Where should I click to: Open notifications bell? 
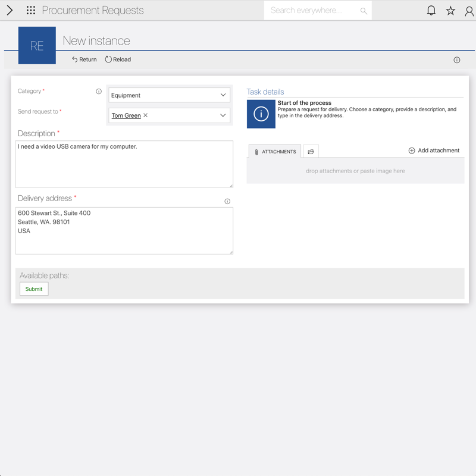click(431, 10)
